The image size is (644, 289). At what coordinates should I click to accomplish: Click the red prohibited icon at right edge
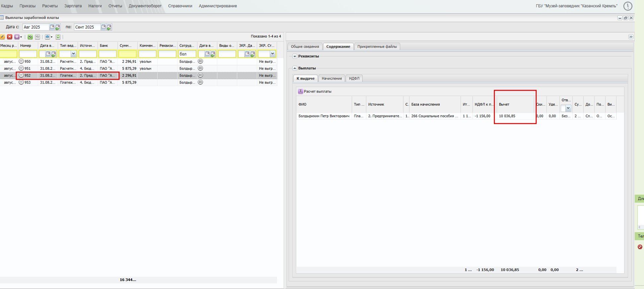(640, 247)
